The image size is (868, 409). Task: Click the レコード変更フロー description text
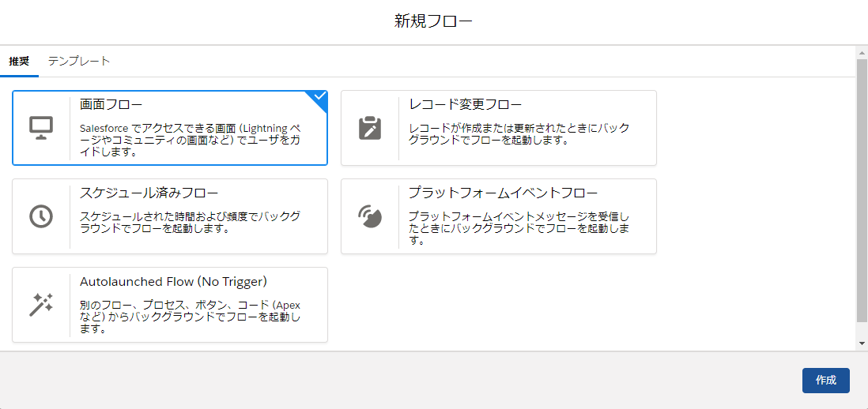click(519, 134)
